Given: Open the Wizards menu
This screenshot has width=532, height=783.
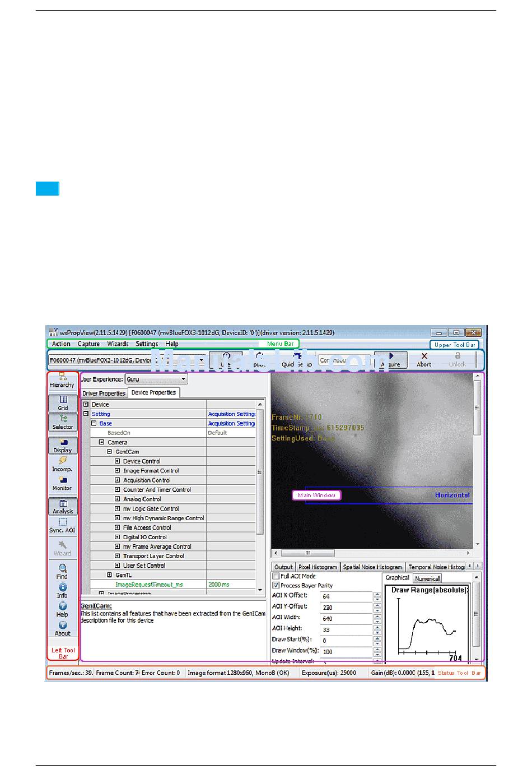Looking at the screenshot, I should click(x=118, y=344).
